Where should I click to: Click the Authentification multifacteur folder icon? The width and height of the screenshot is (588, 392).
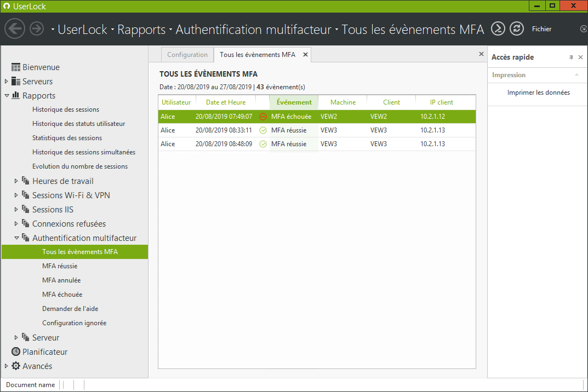click(x=26, y=238)
